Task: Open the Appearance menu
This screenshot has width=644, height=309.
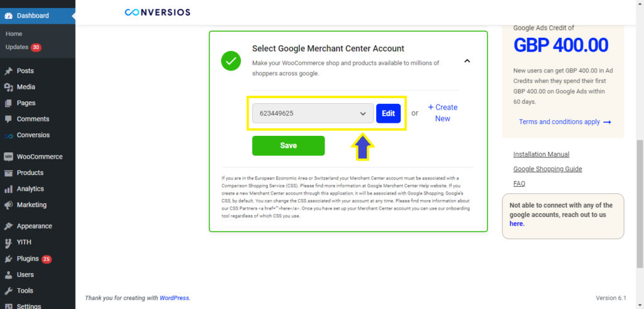Action: coord(38,227)
